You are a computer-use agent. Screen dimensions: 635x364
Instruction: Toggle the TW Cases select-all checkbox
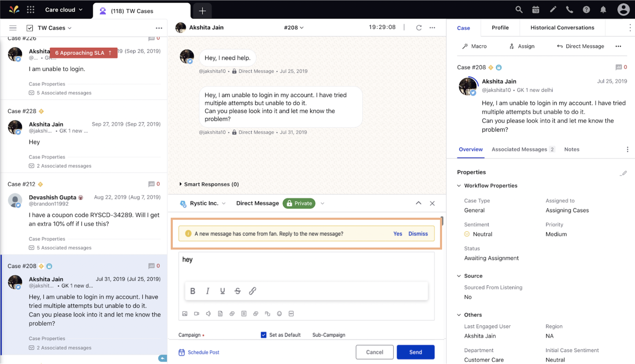tap(30, 28)
